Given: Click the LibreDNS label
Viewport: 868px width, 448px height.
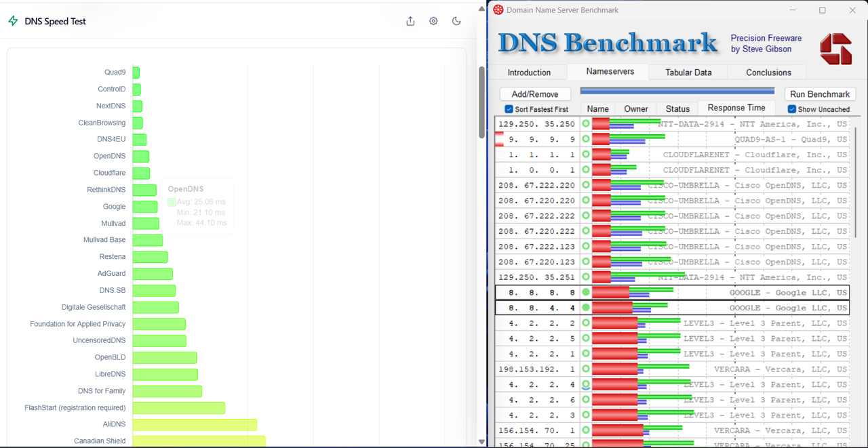Looking at the screenshot, I should pos(111,374).
